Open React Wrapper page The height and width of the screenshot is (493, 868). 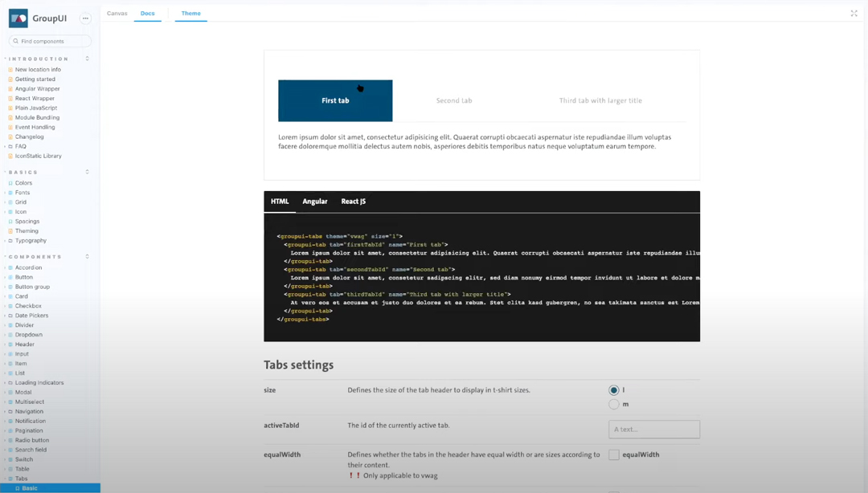(35, 99)
